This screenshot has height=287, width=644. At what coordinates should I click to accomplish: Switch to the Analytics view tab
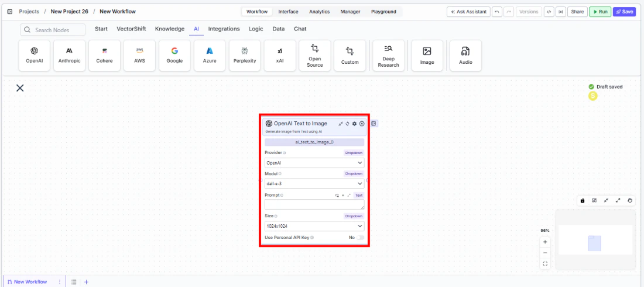point(320,12)
